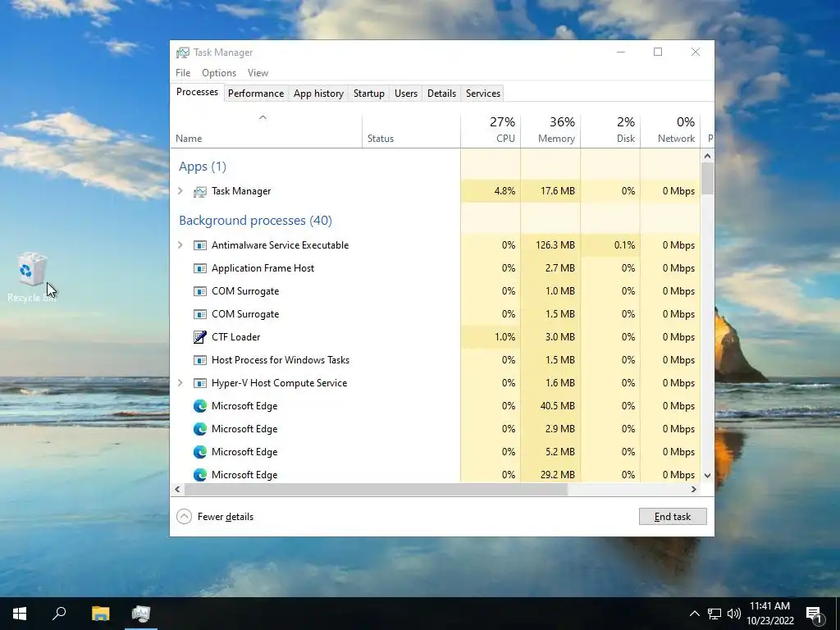Screen dimensions: 840x630
Task: Open the File menu
Action: click(183, 73)
